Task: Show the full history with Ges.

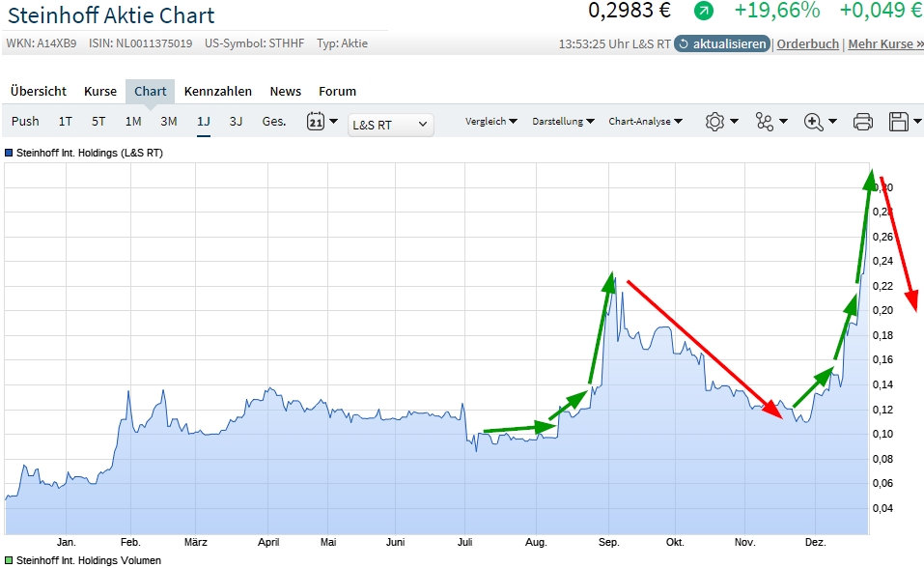Action: pos(274,122)
